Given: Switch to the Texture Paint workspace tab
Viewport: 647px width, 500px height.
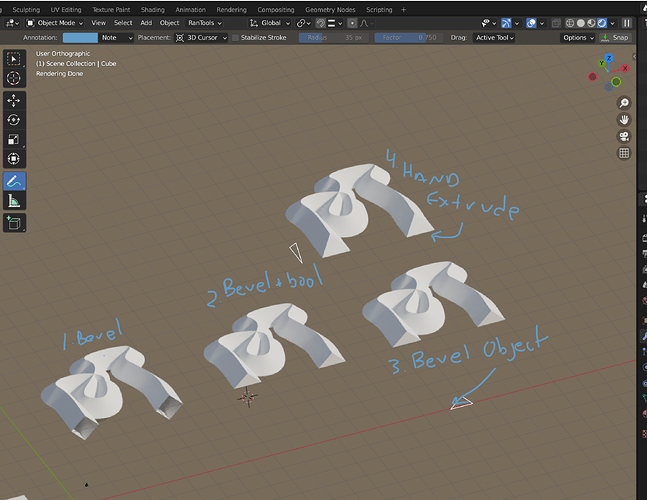Looking at the screenshot, I should tap(111, 9).
